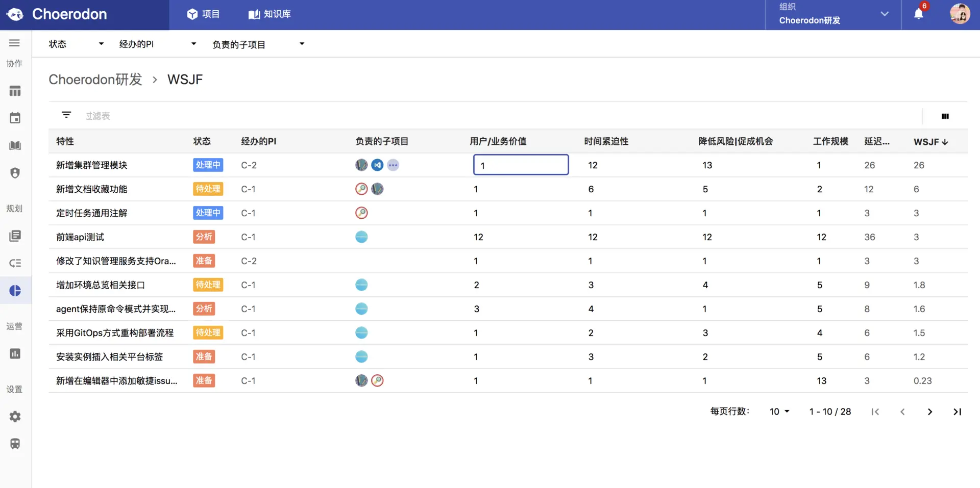Open the user avatar menu
Viewport: 980px width, 488px height.
[960, 14]
